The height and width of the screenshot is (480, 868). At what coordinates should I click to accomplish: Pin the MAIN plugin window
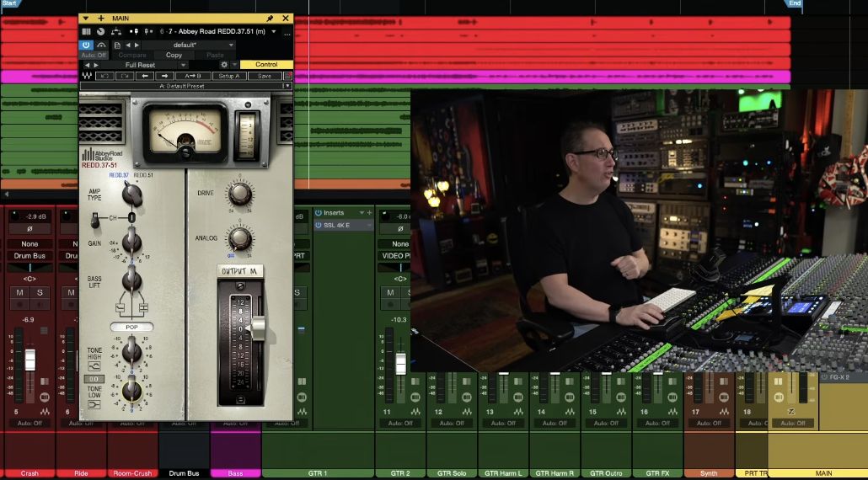pyautogui.click(x=270, y=19)
